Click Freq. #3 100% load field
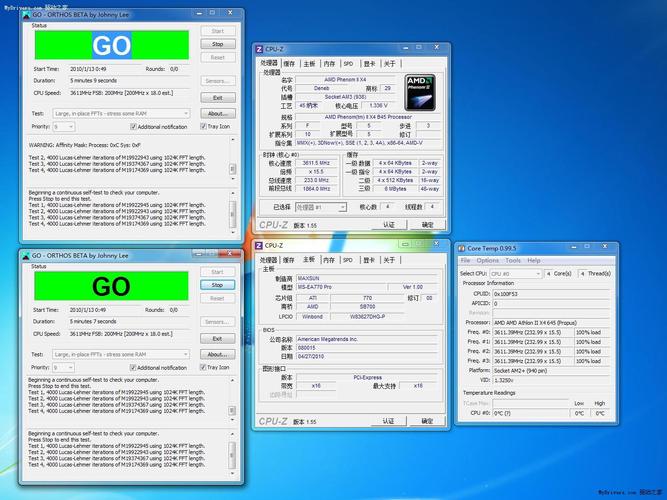 592,361
